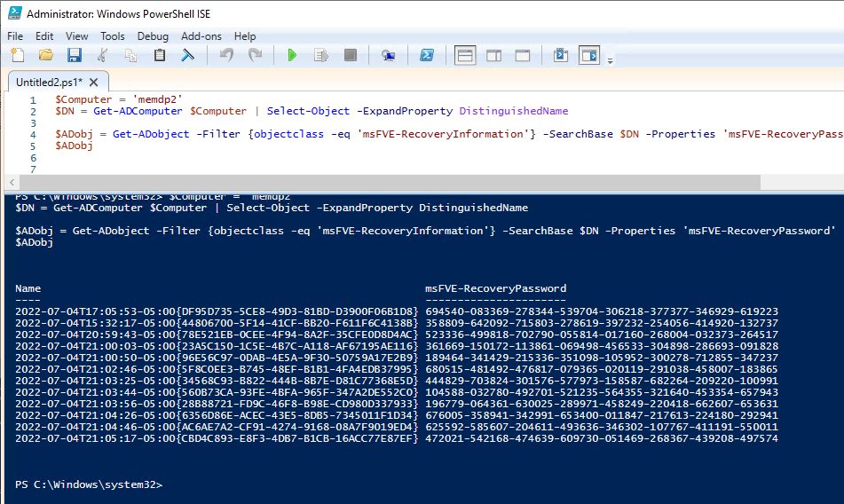The height and width of the screenshot is (504, 844).
Task: Stop operation with the square stop icon
Action: [x=351, y=55]
